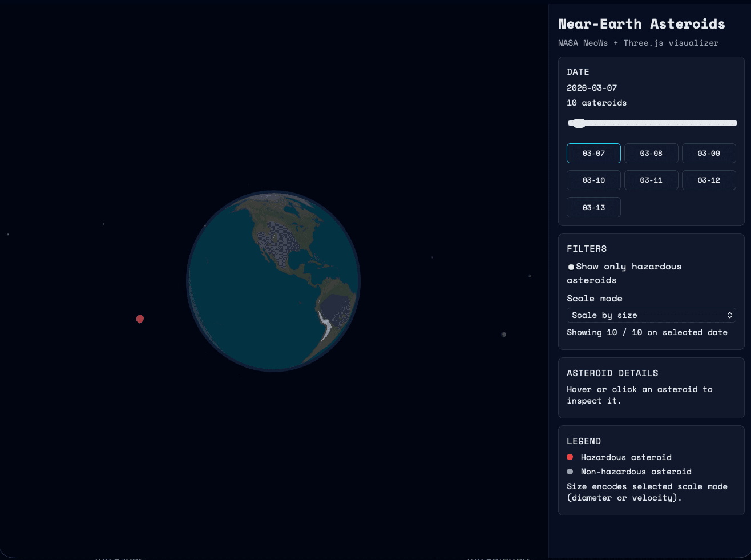Click the gray asteroid right of the globe
Screen dimensions: 751x560
[503, 335]
